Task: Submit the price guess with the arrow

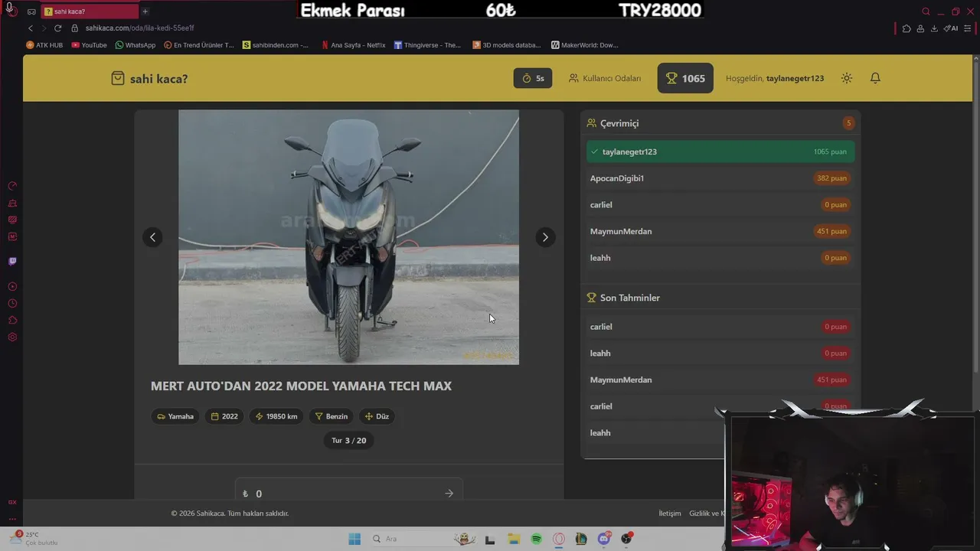Action: pyautogui.click(x=449, y=494)
